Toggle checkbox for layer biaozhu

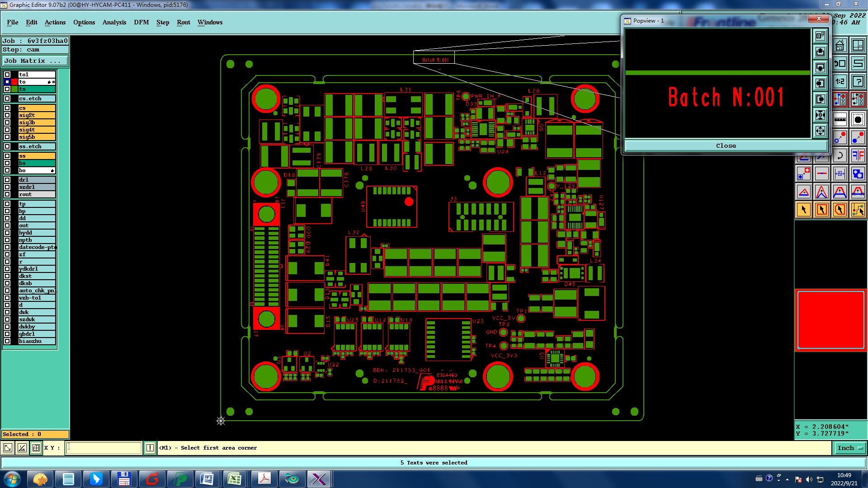pyautogui.click(x=7, y=341)
